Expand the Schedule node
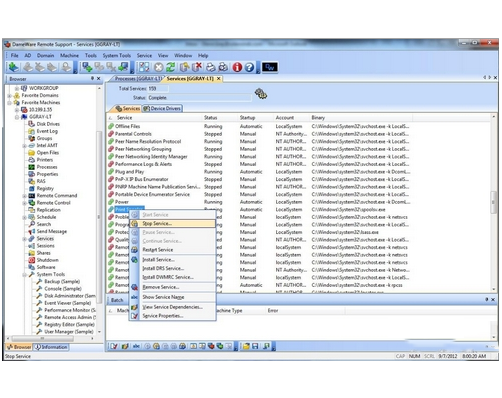The height and width of the screenshot is (398, 502). (x=24, y=217)
